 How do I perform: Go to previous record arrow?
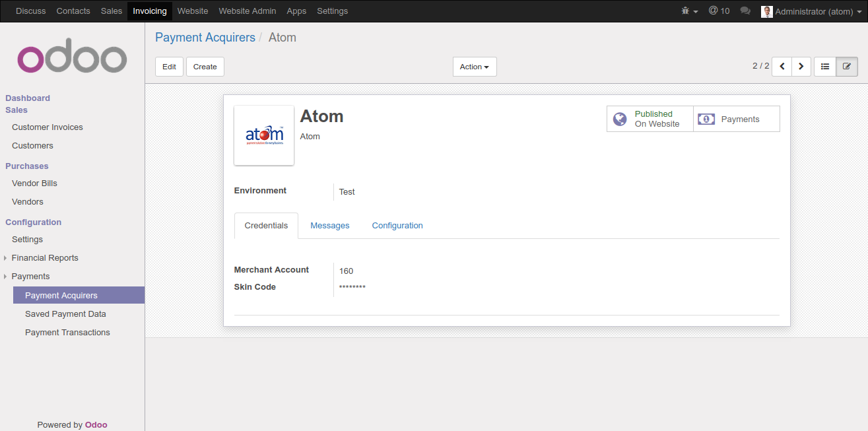(782, 67)
